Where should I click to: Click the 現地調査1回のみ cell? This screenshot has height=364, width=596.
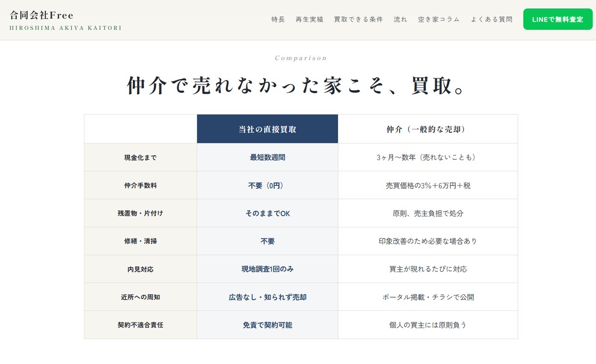point(267,269)
